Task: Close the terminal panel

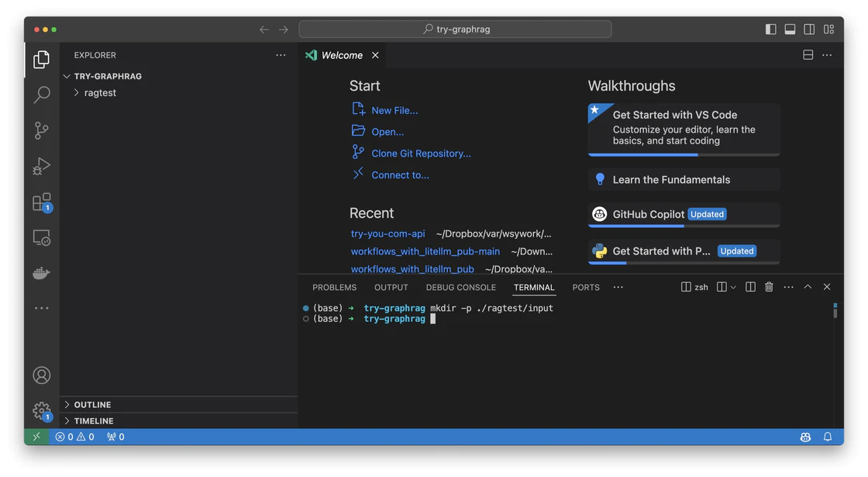Action: pos(827,287)
